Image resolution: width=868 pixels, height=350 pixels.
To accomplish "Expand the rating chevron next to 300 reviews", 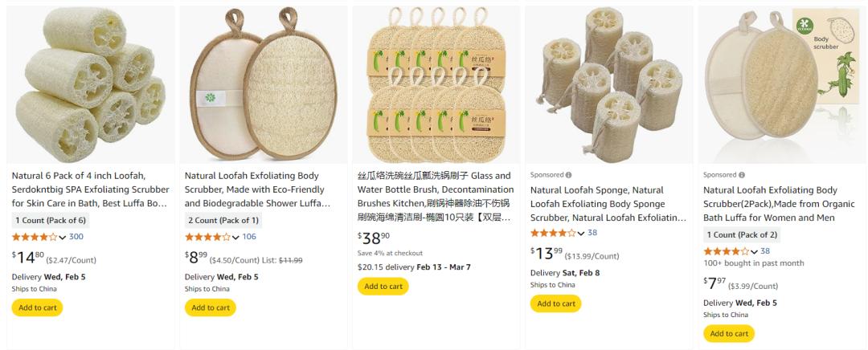I will pos(63,238).
